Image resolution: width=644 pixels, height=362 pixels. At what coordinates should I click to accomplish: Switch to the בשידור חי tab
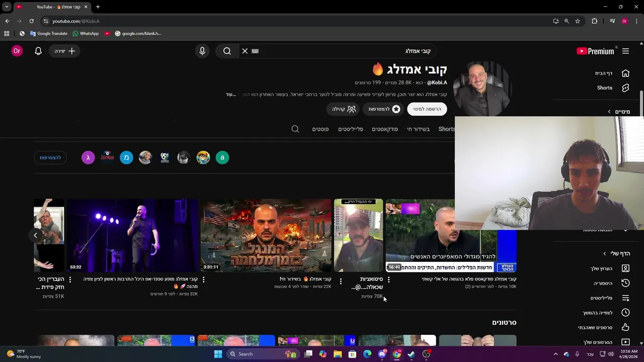pyautogui.click(x=418, y=129)
